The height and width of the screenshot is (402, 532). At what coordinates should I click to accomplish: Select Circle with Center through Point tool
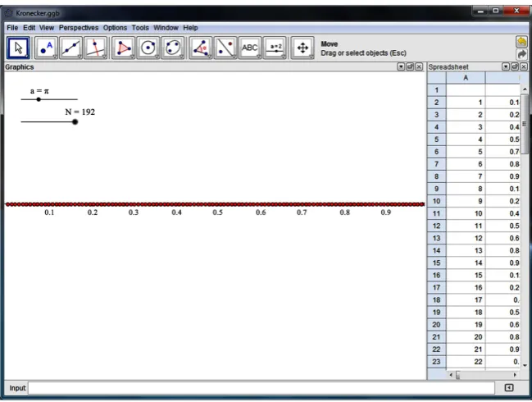(148, 48)
